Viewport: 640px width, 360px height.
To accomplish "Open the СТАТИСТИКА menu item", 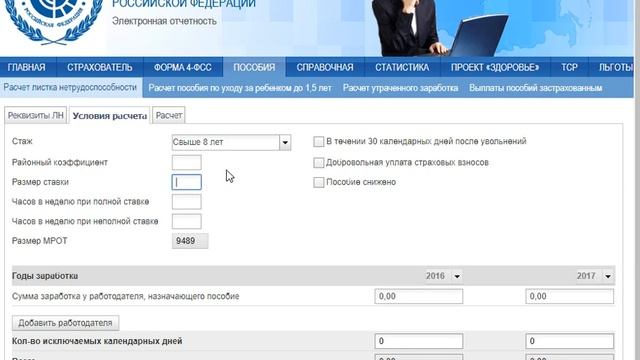I will [x=402, y=67].
